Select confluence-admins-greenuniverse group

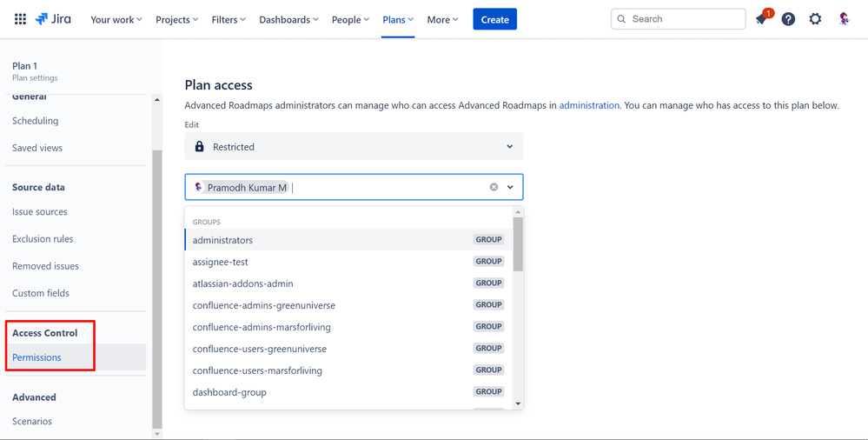tap(263, 305)
